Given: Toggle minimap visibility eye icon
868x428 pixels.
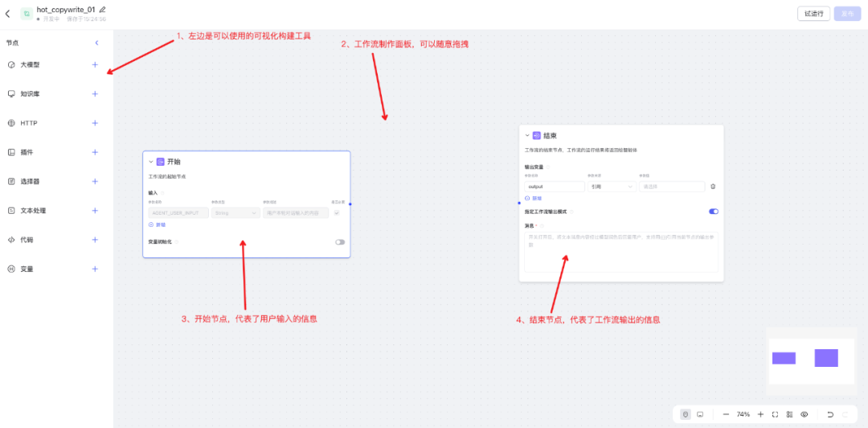Looking at the screenshot, I should [x=805, y=414].
